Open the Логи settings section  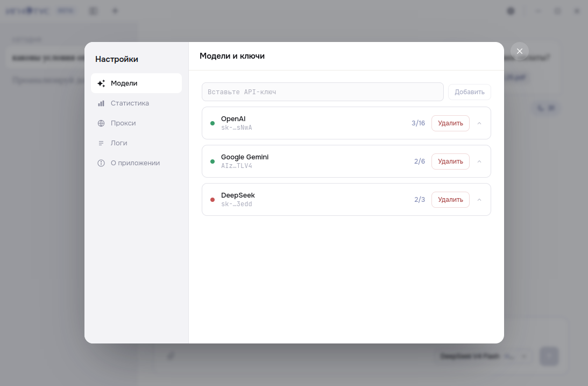(136, 143)
